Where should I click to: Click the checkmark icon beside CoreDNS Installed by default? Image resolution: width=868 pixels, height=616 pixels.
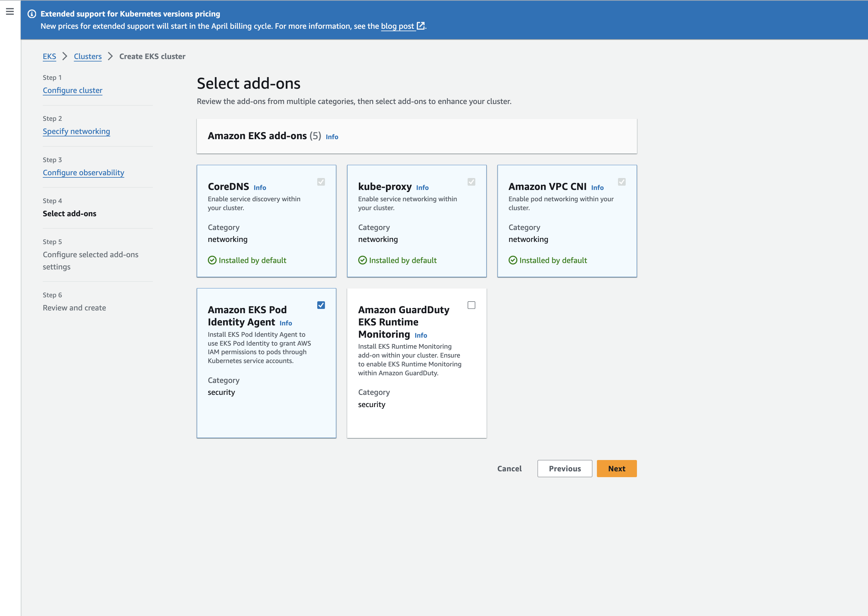[212, 260]
